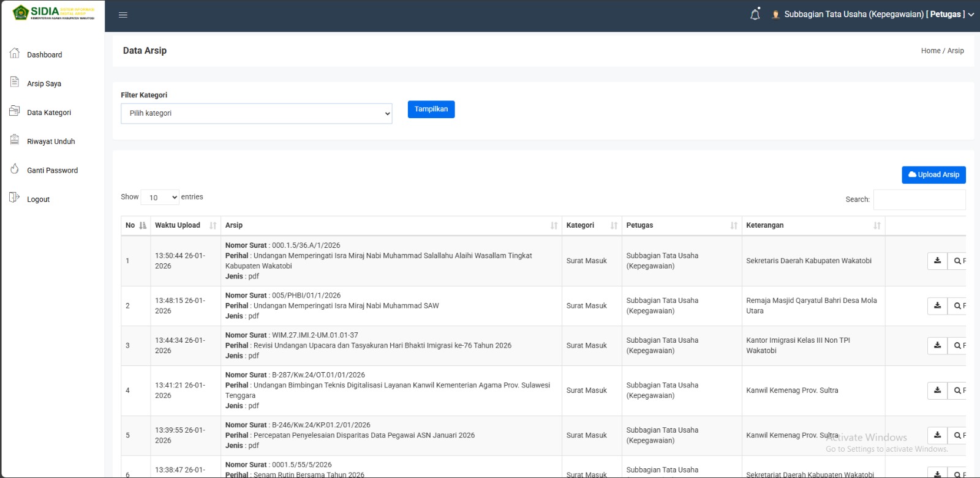Viewport: 980px width, 478px height.
Task: Download the first row's archive file
Action: tap(937, 261)
